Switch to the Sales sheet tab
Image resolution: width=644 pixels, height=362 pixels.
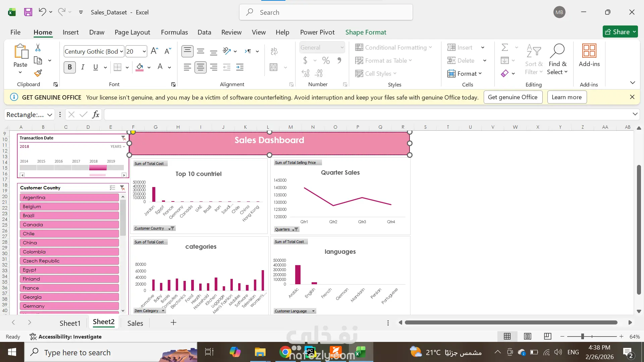tap(135, 323)
